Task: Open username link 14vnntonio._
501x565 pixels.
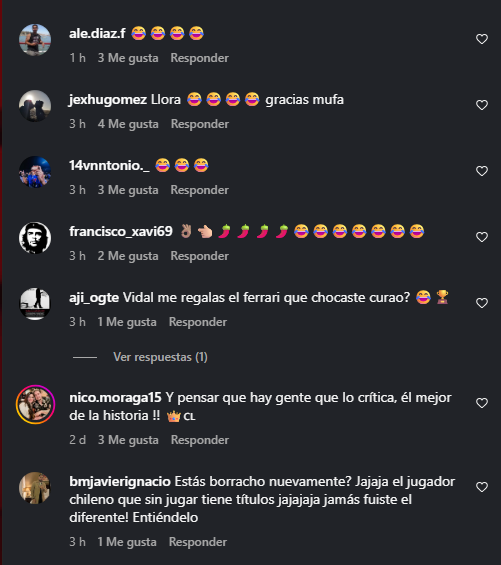Action: [109, 165]
